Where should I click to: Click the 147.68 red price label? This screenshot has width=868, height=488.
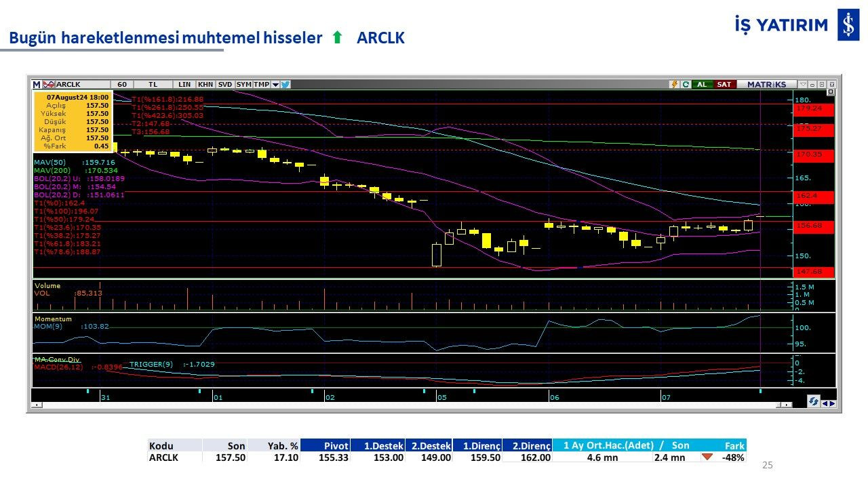812,272
